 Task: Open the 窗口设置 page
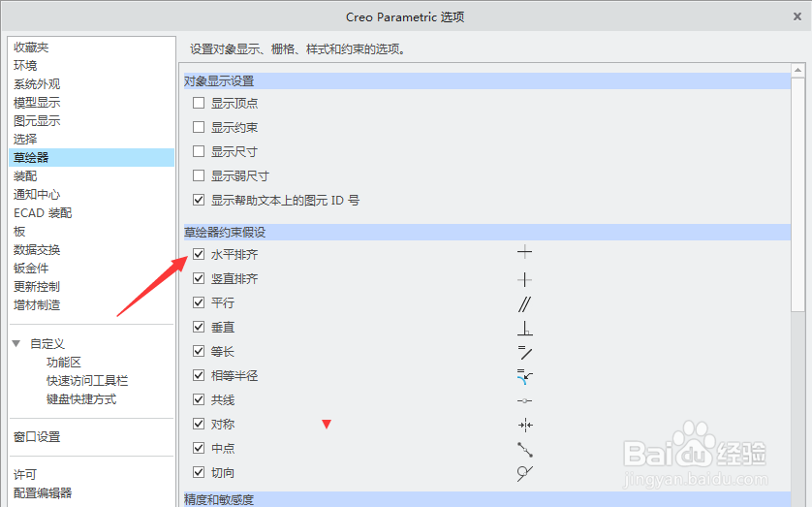pos(37,437)
